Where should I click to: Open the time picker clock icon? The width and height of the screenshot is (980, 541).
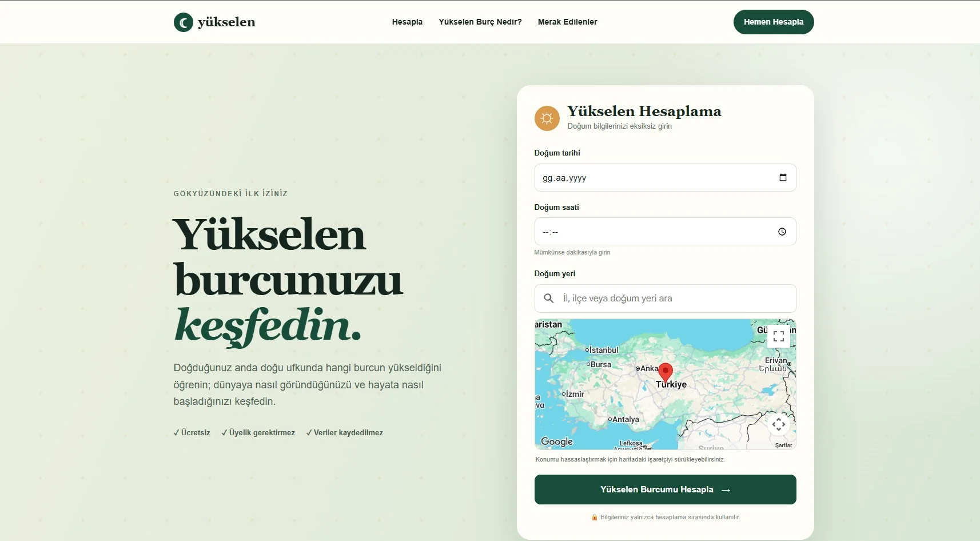pyautogui.click(x=782, y=232)
